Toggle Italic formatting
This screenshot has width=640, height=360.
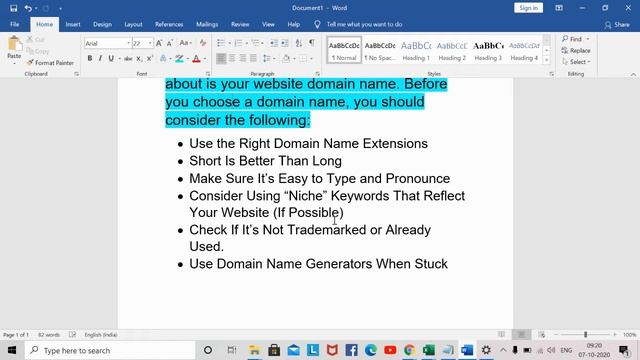coord(100,59)
